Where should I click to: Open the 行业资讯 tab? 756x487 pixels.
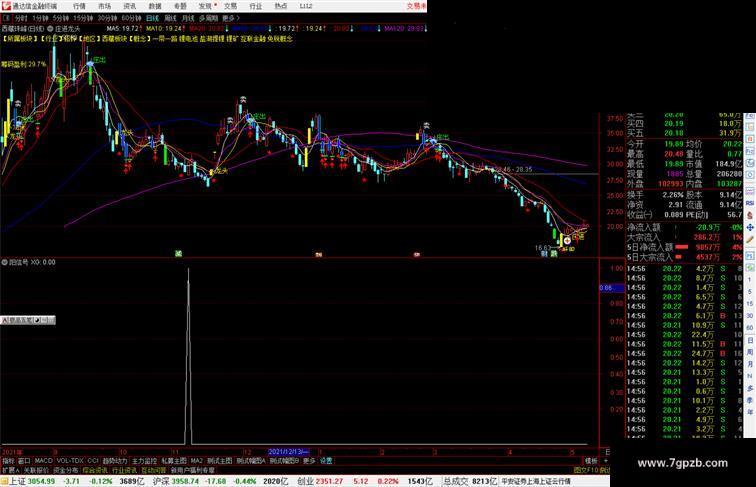pyautogui.click(x=124, y=470)
